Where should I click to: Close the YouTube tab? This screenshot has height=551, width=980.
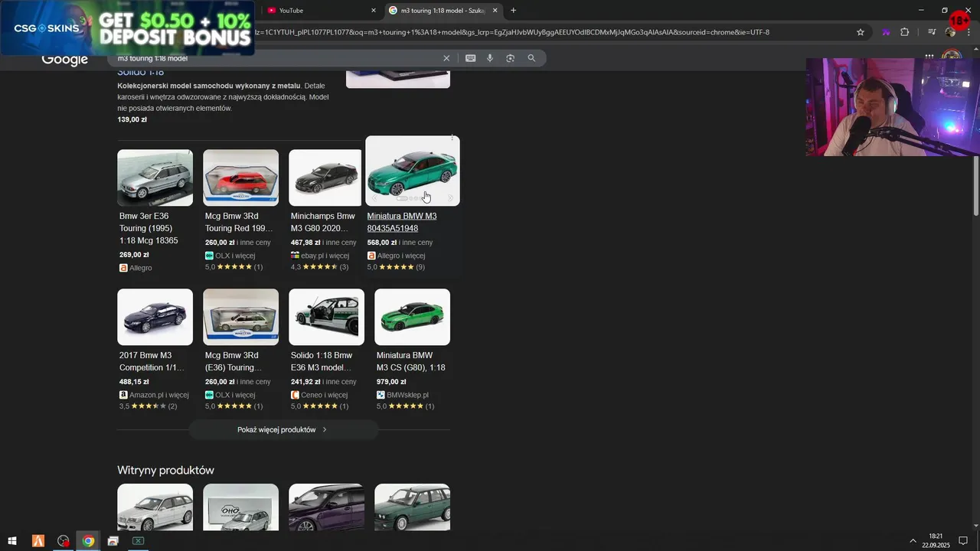374,11
